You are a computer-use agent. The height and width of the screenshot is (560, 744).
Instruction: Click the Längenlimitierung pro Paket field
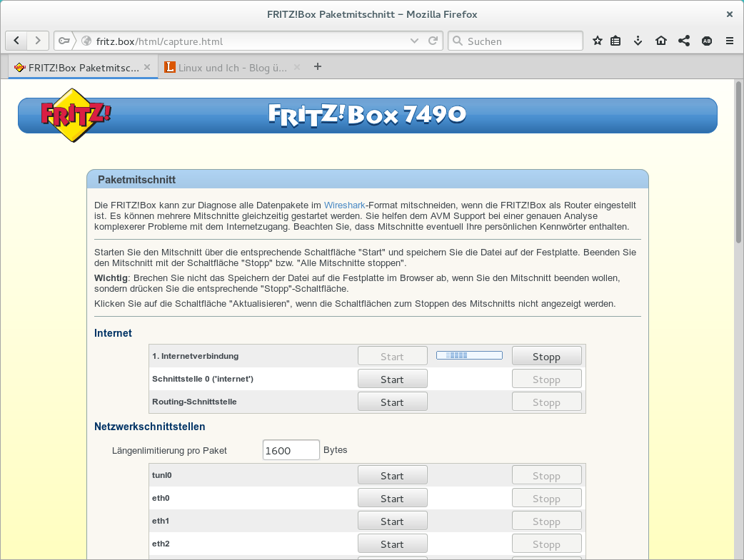point(291,450)
